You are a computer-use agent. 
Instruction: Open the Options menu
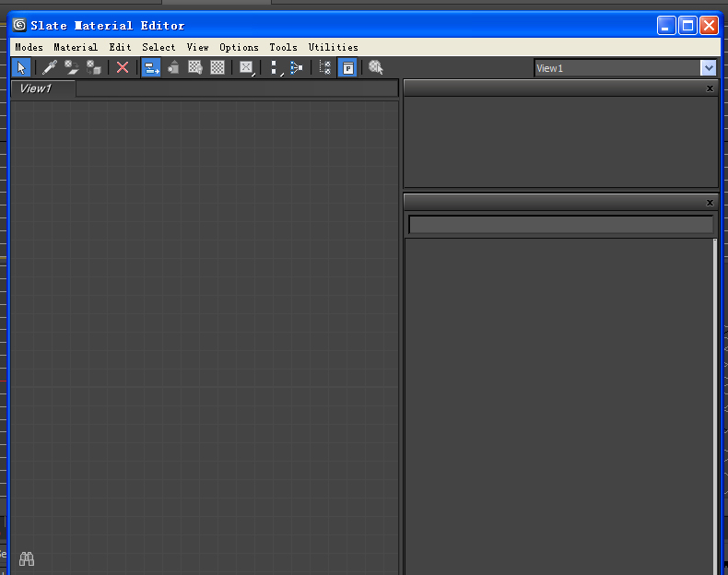[239, 47]
